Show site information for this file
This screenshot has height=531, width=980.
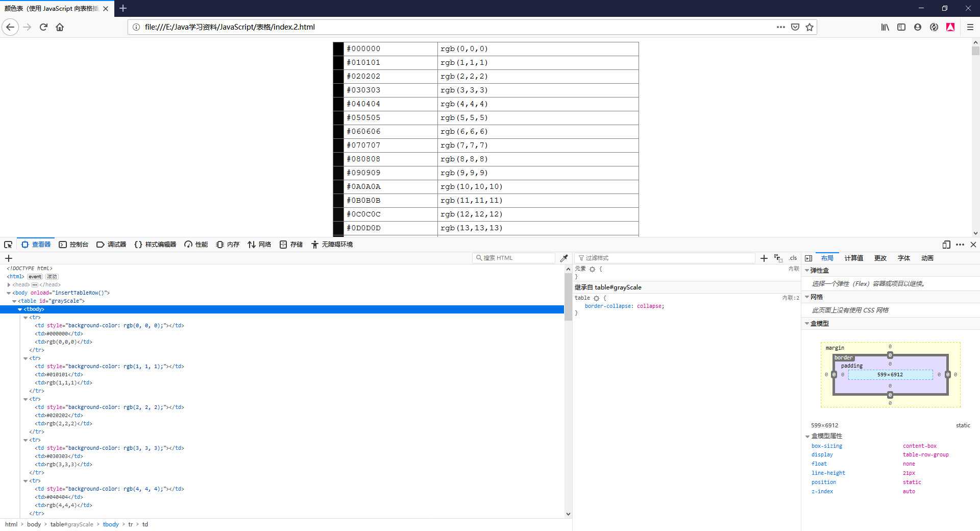click(x=136, y=27)
